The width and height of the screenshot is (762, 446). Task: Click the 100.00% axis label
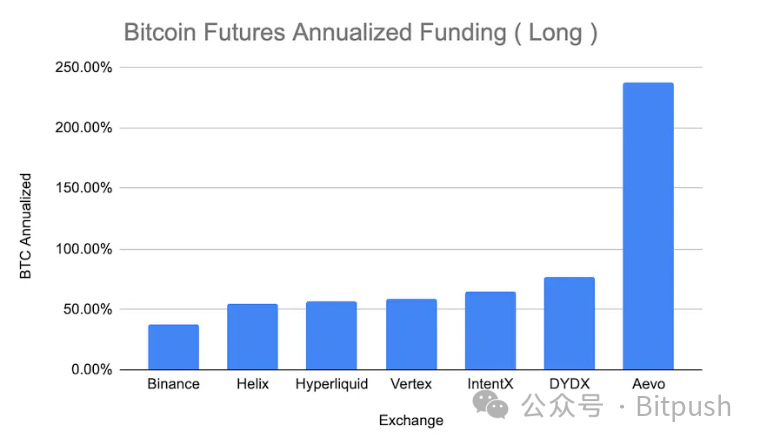84,249
